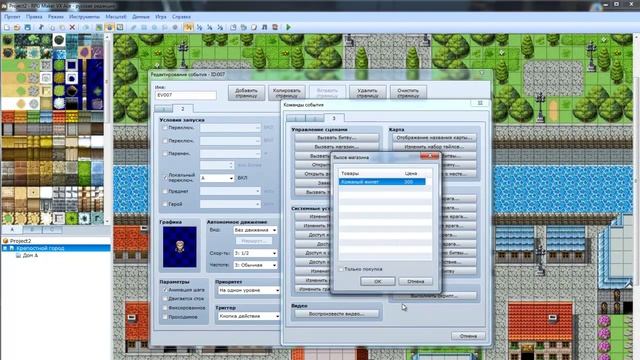Switch to Map editing mode icon
The height and width of the screenshot is (360, 640).
(99, 27)
